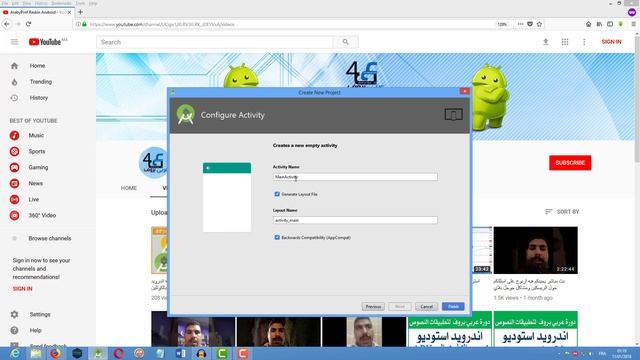Open Firefox hamburger menu
The width and height of the screenshot is (640, 360).
[633, 24]
